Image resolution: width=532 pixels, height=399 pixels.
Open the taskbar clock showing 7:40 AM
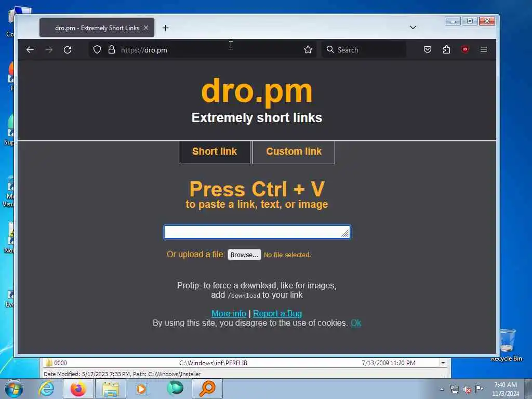click(x=506, y=389)
